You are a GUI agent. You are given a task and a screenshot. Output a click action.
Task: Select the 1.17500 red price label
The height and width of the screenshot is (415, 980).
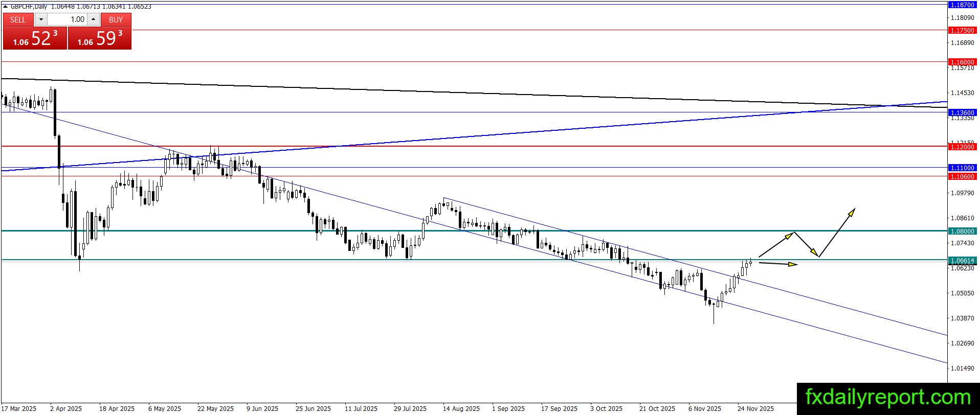pyautogui.click(x=962, y=30)
